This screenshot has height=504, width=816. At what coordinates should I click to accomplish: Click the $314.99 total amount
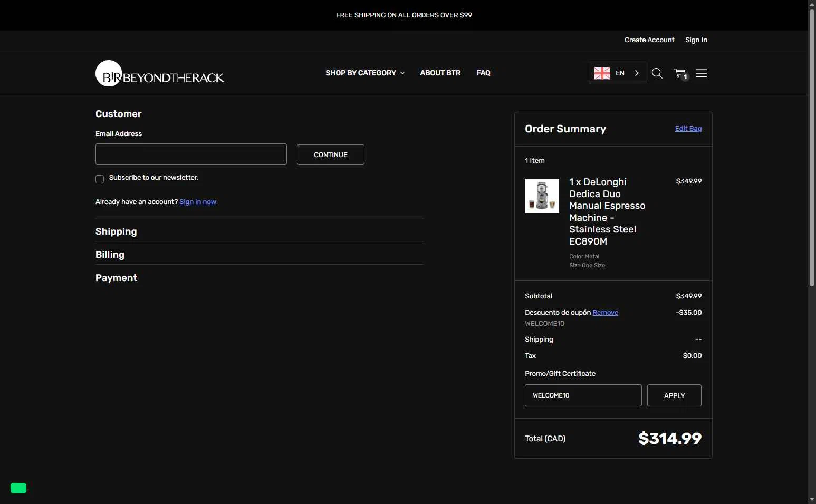click(x=670, y=438)
